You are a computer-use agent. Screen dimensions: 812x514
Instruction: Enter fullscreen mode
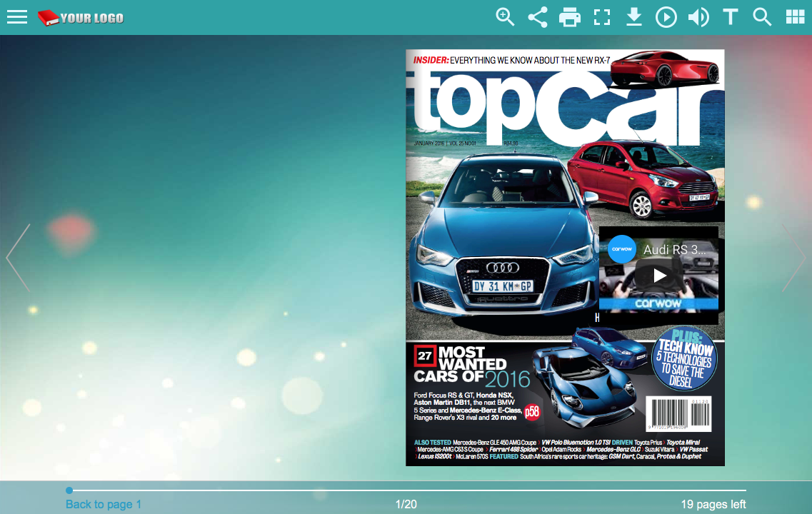pos(602,17)
